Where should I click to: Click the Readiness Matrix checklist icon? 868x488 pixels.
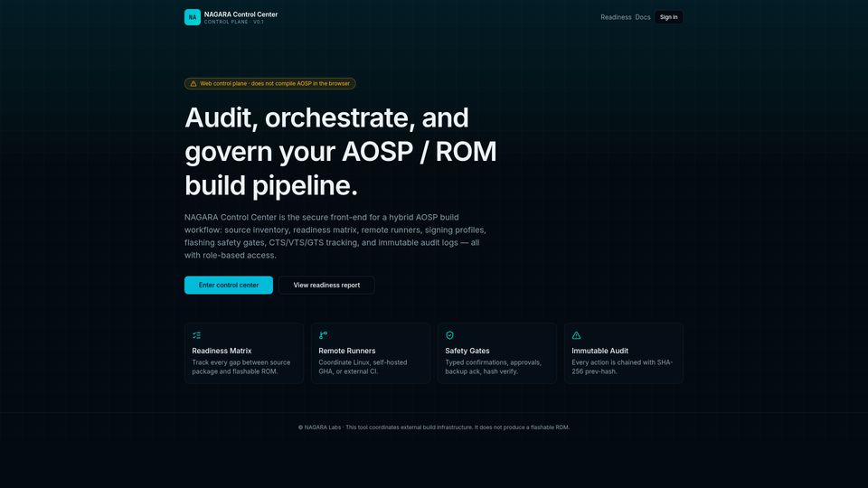click(196, 335)
